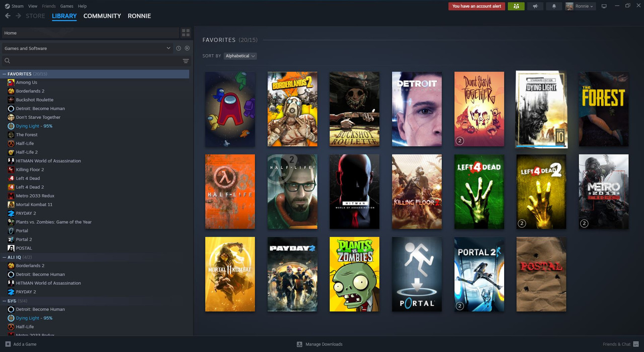The height and width of the screenshot is (352, 644).
Task: Switch to the COMMUNITY tab
Action: point(102,16)
